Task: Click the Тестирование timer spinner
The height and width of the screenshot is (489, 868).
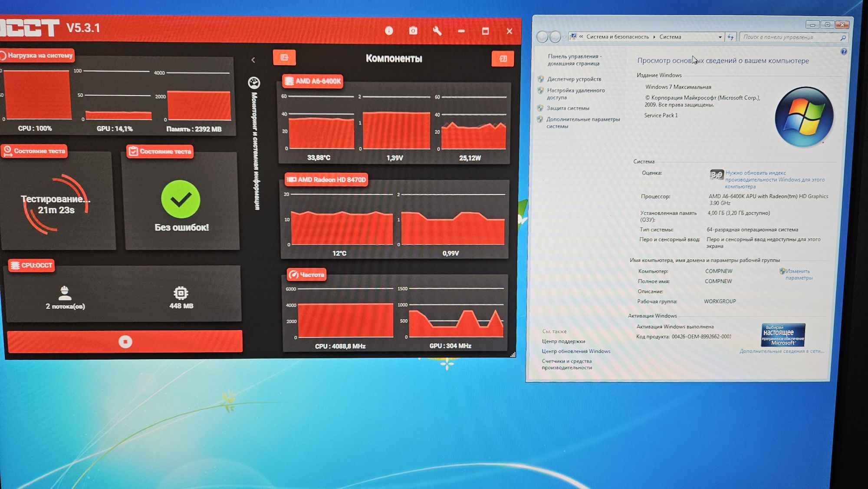Action: coord(56,204)
